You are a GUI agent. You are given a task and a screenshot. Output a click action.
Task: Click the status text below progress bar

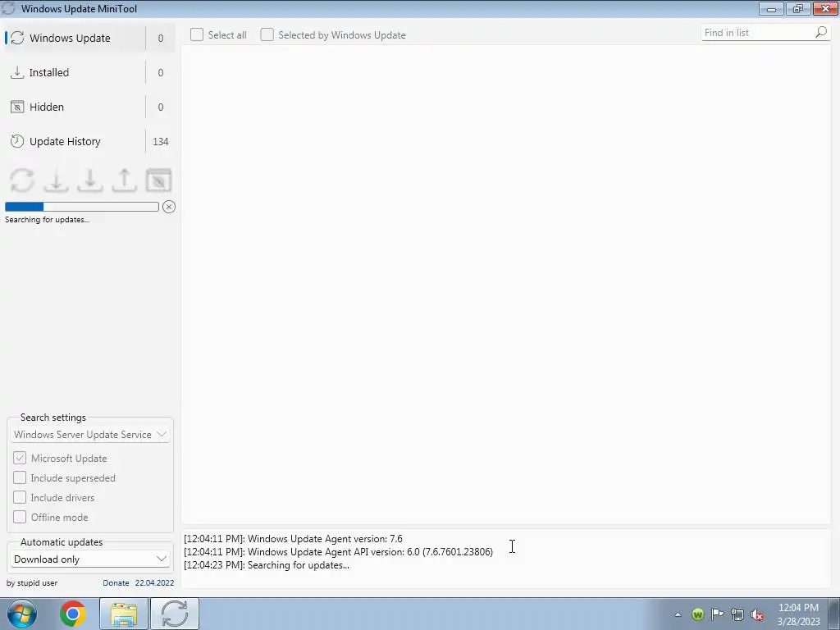[x=47, y=220]
